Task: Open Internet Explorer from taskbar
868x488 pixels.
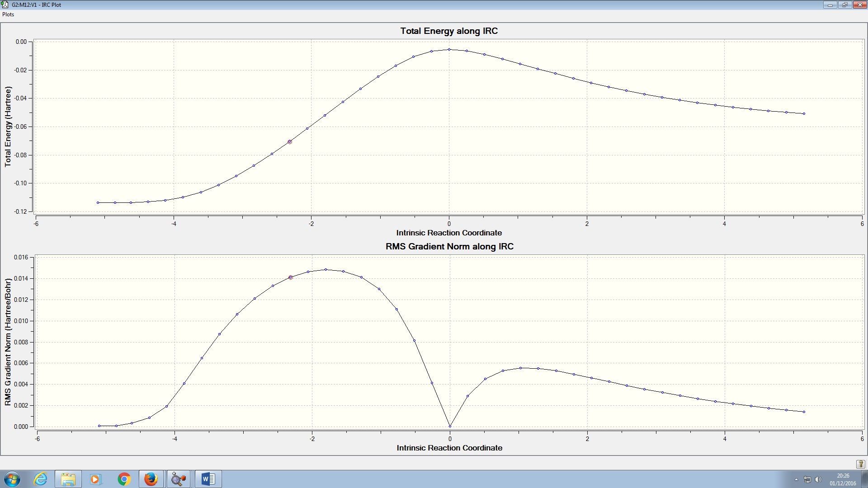Action: (41, 479)
